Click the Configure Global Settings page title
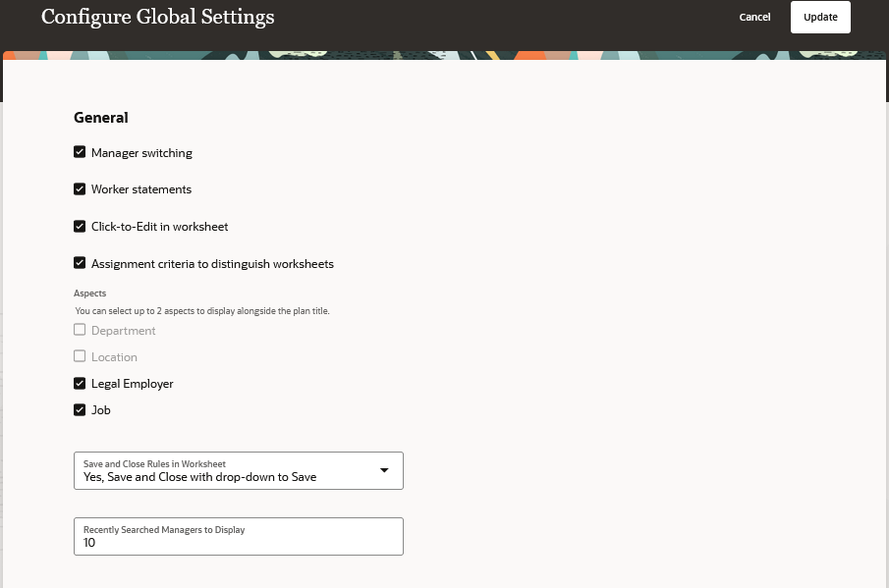This screenshot has width=889, height=588. click(157, 17)
